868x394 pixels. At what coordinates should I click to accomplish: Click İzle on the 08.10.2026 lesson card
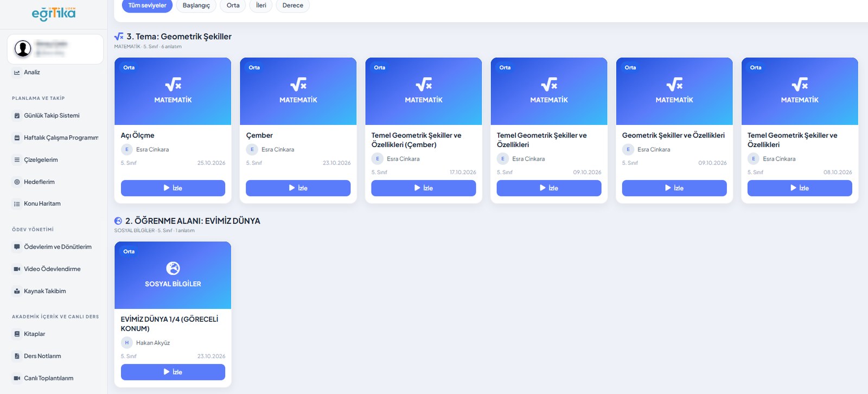pyautogui.click(x=800, y=188)
